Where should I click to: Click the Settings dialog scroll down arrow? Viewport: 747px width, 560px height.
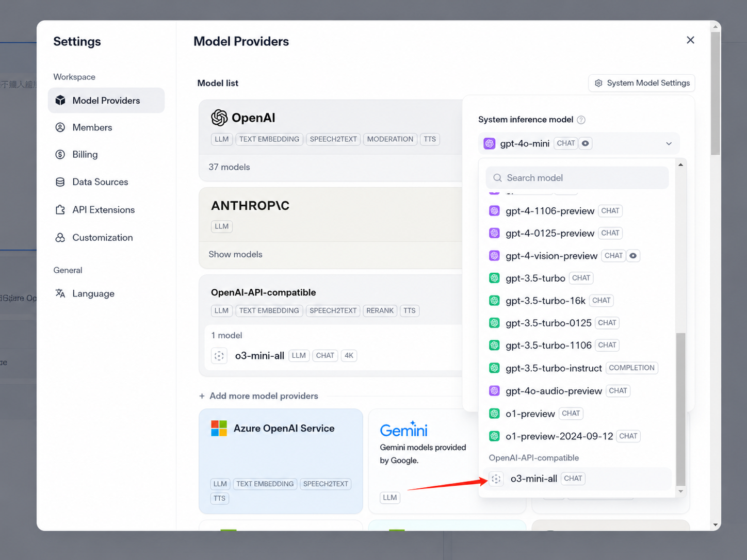pos(716,525)
